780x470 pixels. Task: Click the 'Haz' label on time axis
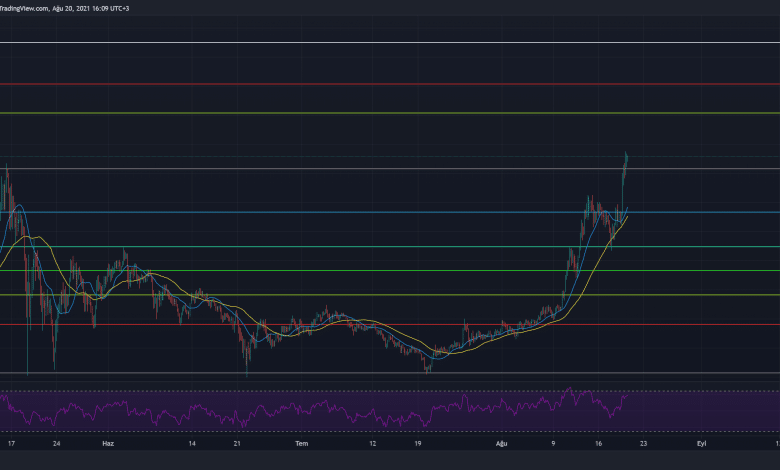pos(108,441)
